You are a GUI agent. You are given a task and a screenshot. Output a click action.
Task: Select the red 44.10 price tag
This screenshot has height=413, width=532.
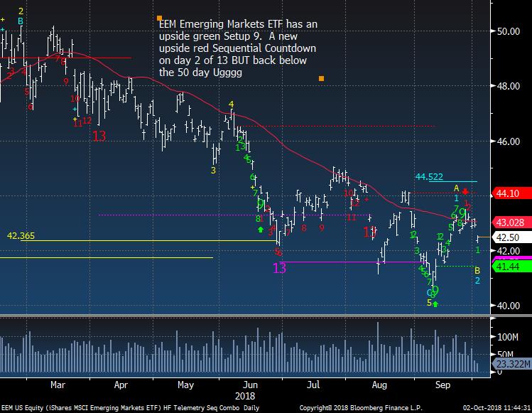point(511,193)
